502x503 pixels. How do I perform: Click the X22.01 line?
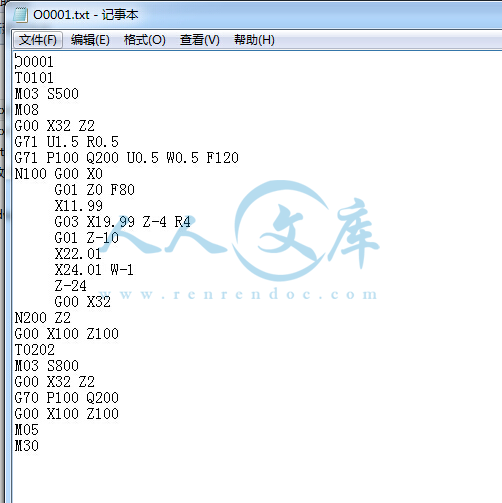pyautogui.click(x=78, y=254)
